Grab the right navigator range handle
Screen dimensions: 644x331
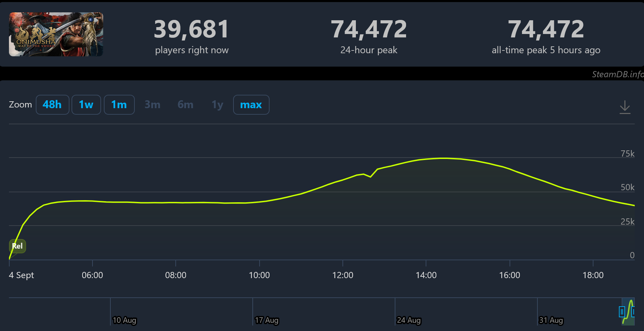coord(633,312)
